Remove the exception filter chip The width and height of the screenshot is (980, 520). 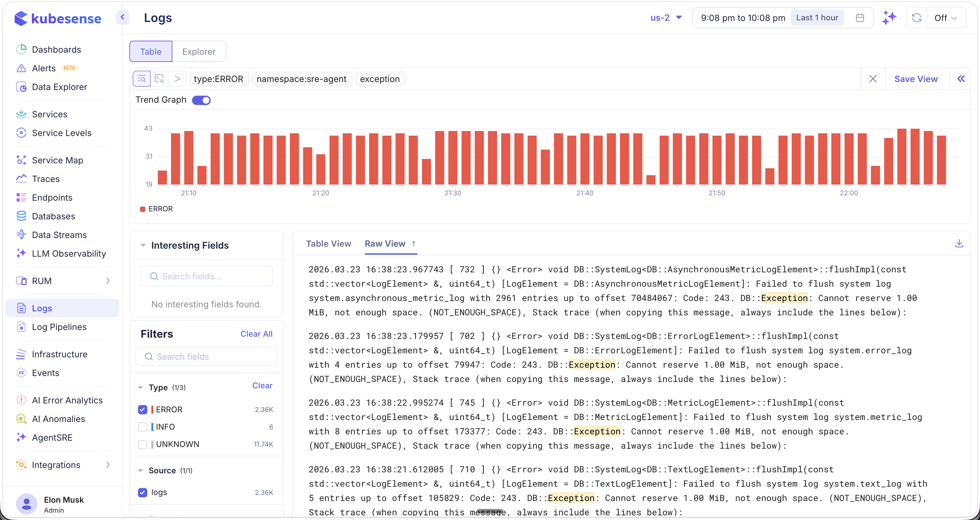(x=380, y=79)
